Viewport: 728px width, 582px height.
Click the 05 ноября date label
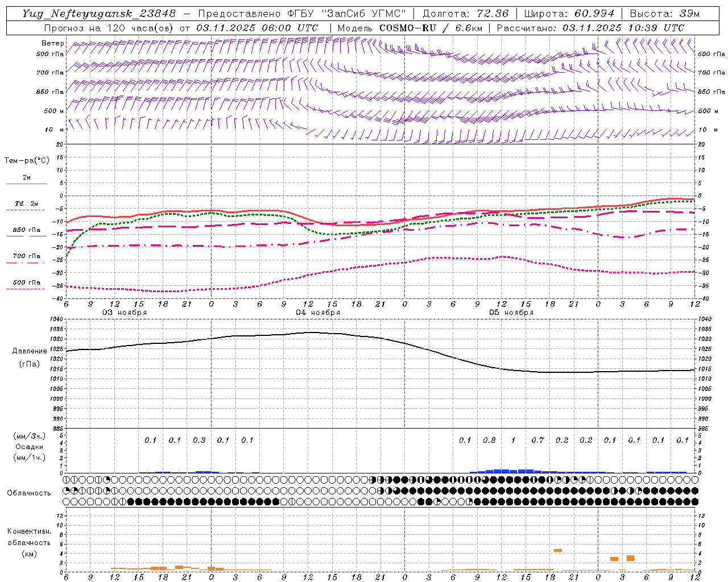(511, 313)
